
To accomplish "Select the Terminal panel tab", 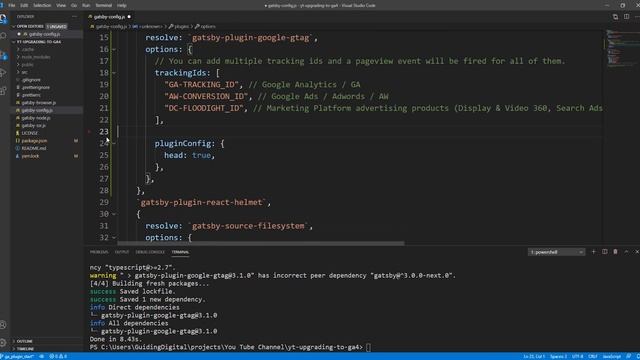I will pyautogui.click(x=180, y=252).
